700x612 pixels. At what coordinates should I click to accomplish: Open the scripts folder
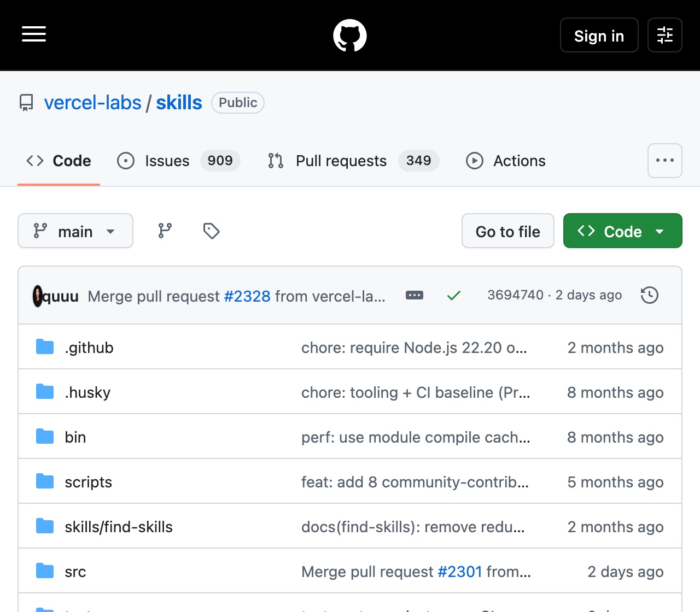point(88,482)
